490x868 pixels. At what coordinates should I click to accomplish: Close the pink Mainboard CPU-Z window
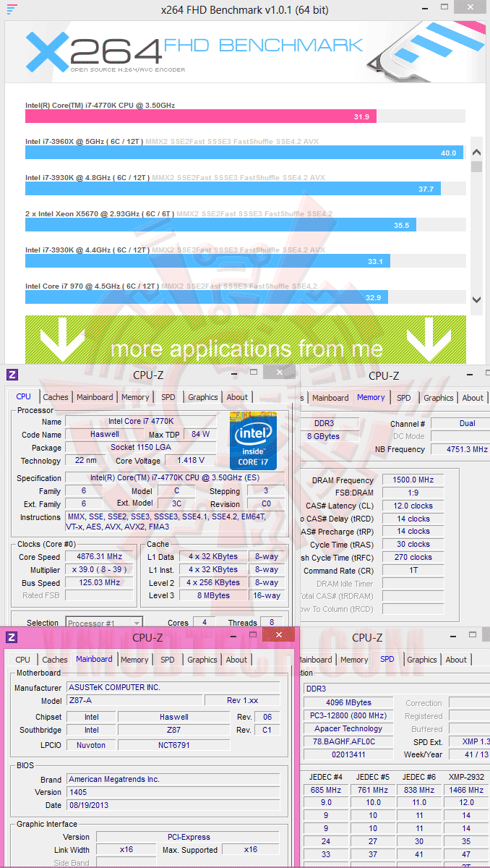(278, 634)
